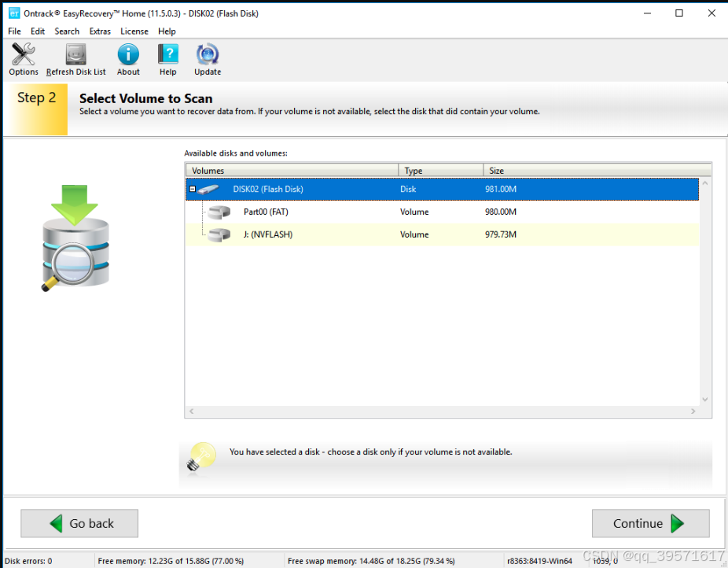This screenshot has height=568, width=728.
Task: Collapse the DISK02 (Flash Disk) tree node
Action: point(192,189)
